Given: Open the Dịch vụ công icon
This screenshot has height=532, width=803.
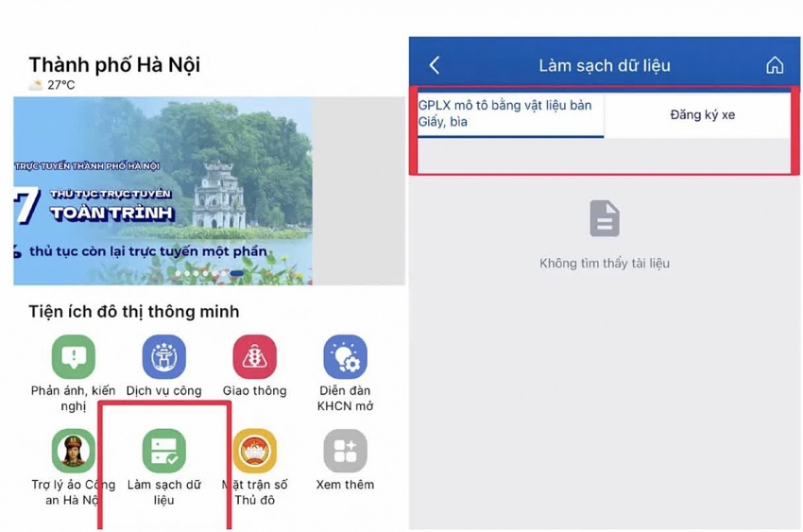Looking at the screenshot, I should (x=163, y=357).
